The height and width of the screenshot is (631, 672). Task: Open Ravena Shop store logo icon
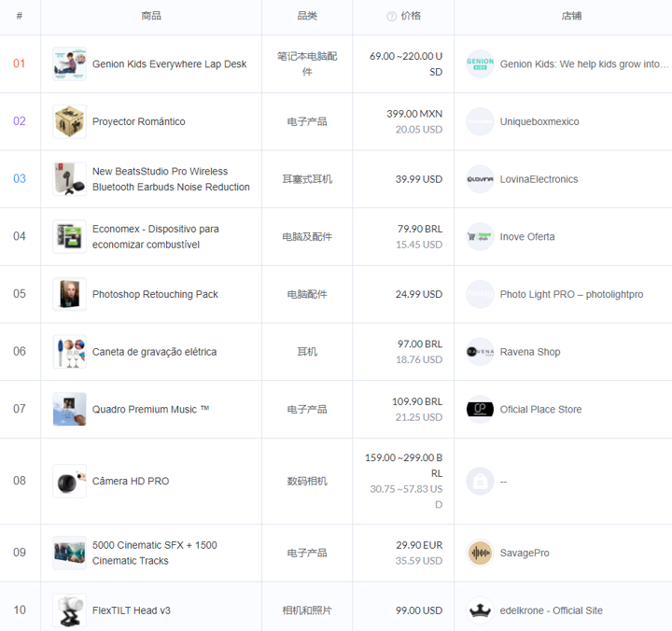pyautogui.click(x=480, y=352)
